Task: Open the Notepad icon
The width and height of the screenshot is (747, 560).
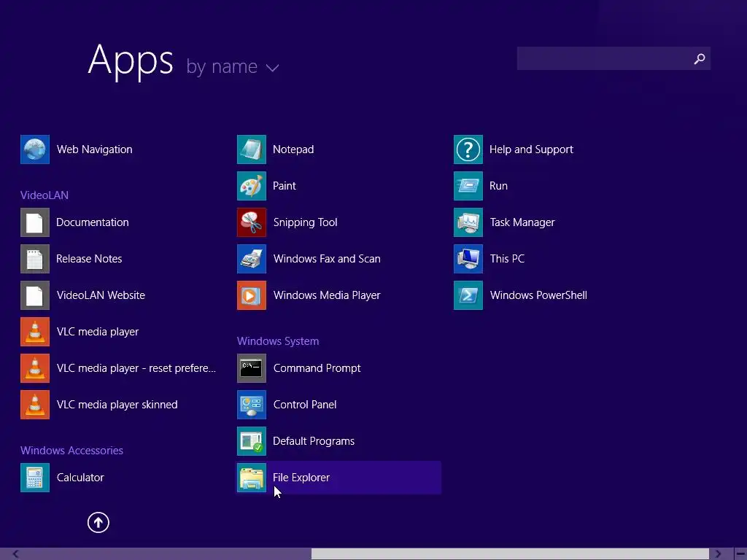Action: pos(252,149)
